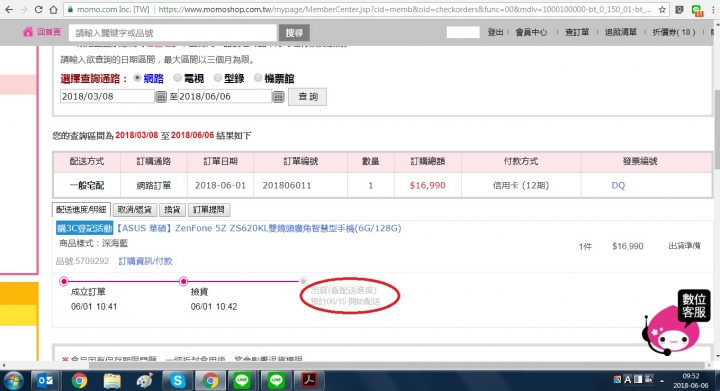Open 訂單提問 tab
720x391 pixels.
[x=209, y=210]
